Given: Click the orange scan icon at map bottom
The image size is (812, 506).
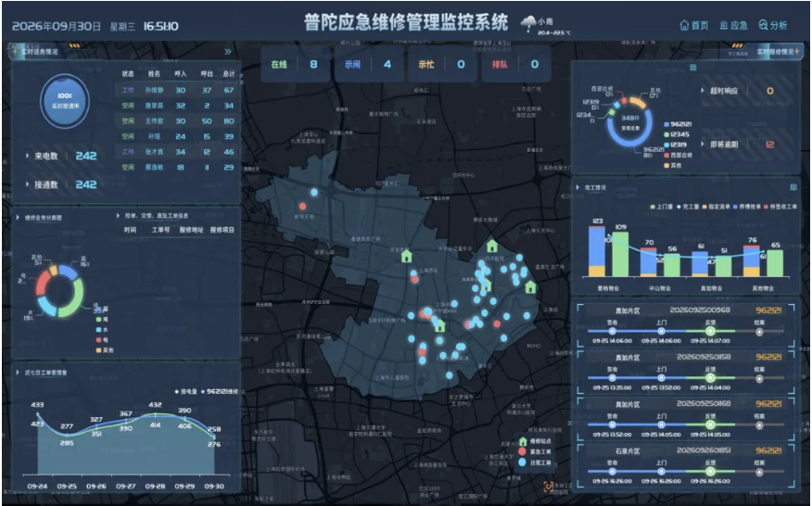Looking at the screenshot, I should pos(548,487).
